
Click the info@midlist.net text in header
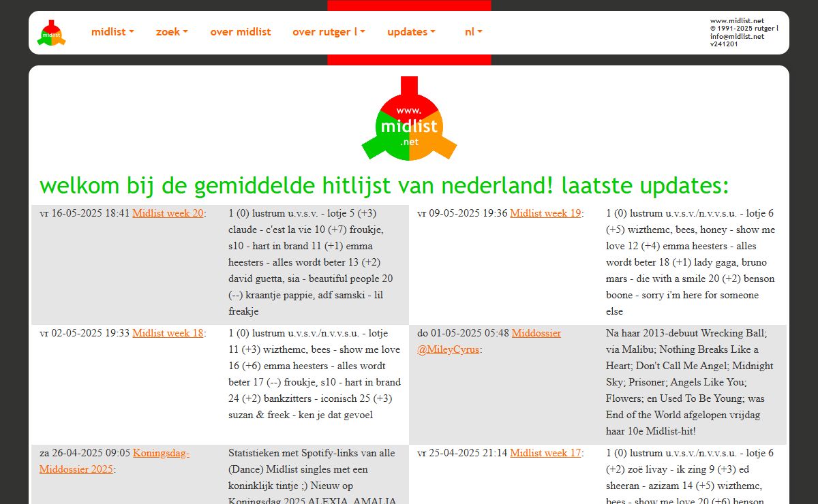pyautogui.click(x=737, y=36)
